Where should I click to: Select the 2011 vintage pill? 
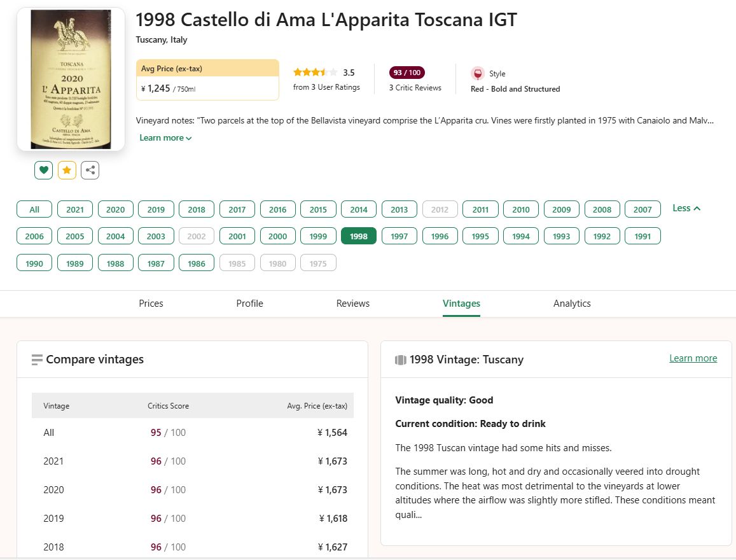pyautogui.click(x=480, y=209)
